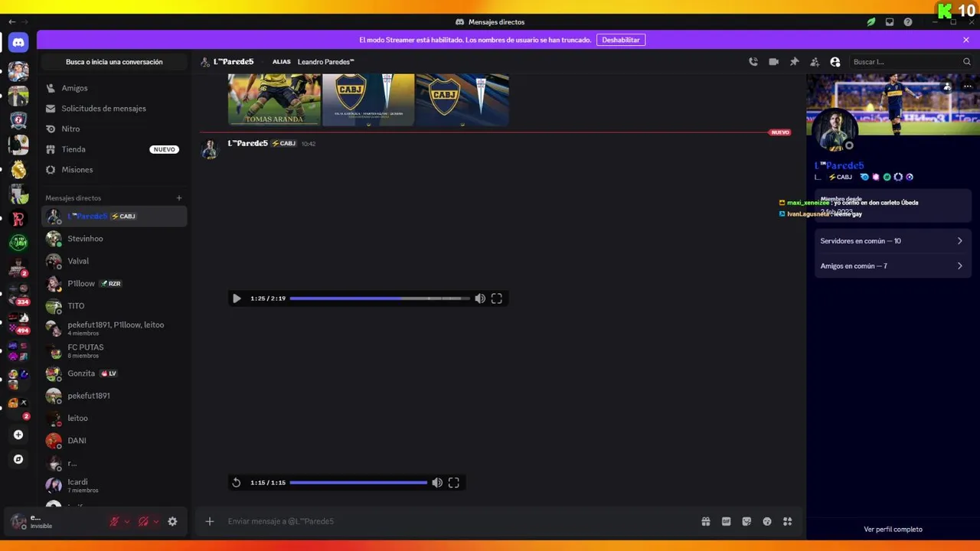The image size is (980, 551).
Task: Seek on the 2:19 video progress bar
Action: [x=380, y=298]
